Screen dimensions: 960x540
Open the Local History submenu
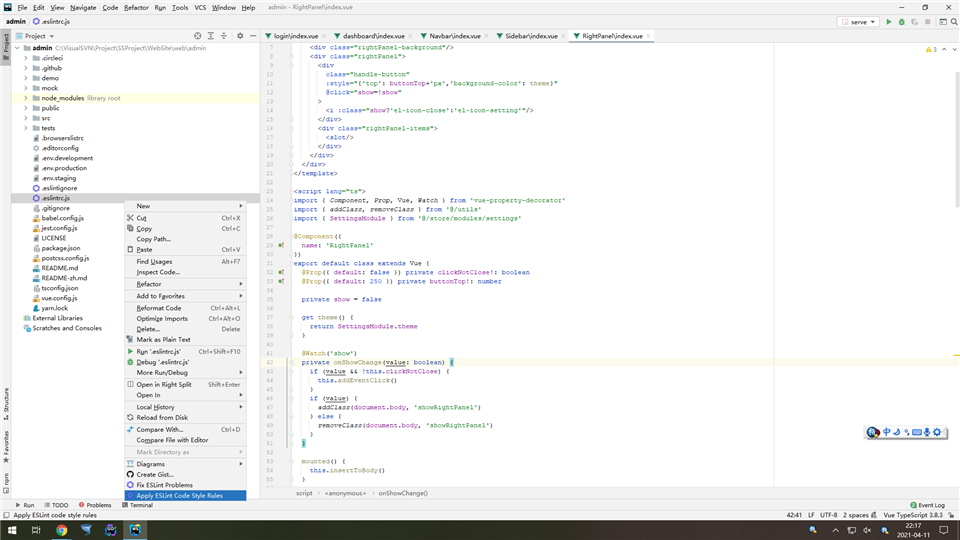click(186, 407)
